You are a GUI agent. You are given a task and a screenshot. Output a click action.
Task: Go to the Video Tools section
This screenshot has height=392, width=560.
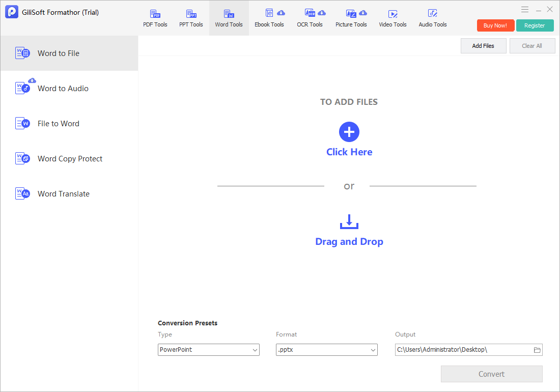pos(393,18)
